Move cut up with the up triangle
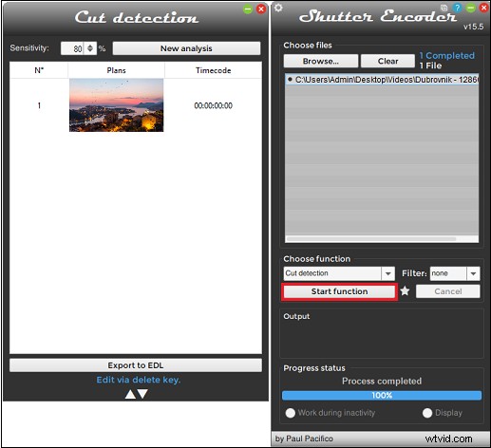The image size is (491, 448). coord(130,394)
